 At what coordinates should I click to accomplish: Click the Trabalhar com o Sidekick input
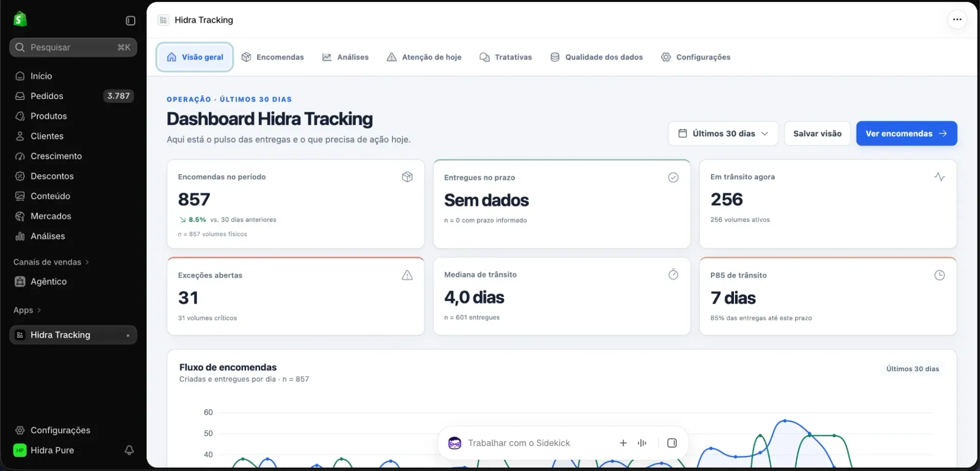(519, 443)
